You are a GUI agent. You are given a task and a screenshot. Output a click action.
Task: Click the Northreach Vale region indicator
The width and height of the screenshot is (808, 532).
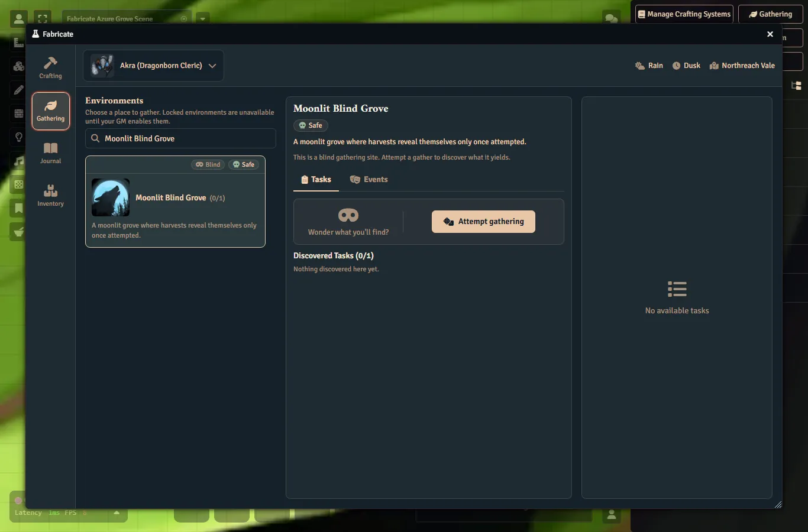point(742,66)
